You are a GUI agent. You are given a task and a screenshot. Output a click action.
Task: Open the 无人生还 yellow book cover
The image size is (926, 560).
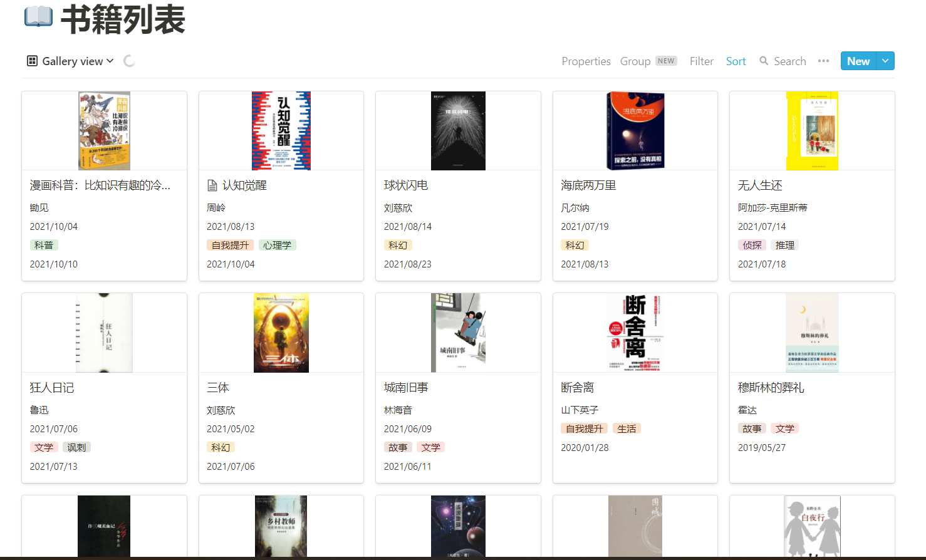(x=812, y=131)
